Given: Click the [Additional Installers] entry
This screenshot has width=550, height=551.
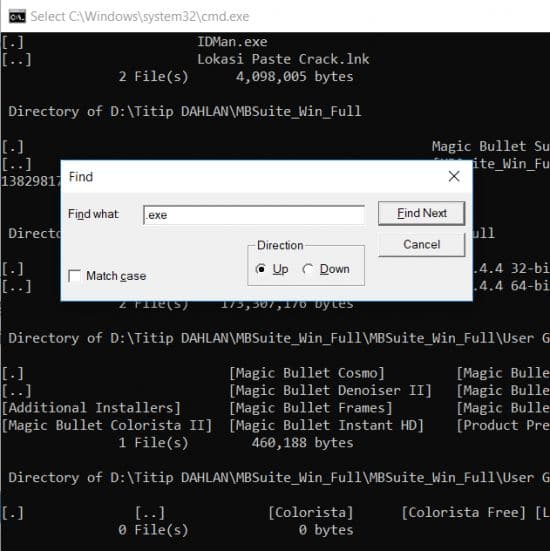Looking at the screenshot, I should (91, 408).
